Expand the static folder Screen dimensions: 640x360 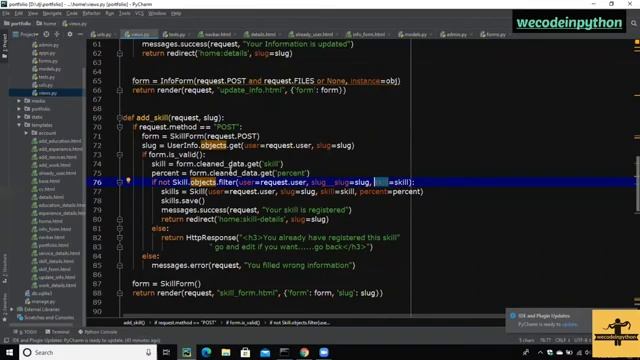(x=19, y=117)
